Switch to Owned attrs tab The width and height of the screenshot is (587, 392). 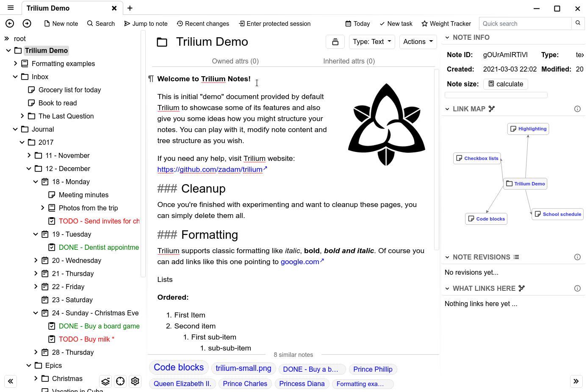click(x=235, y=61)
